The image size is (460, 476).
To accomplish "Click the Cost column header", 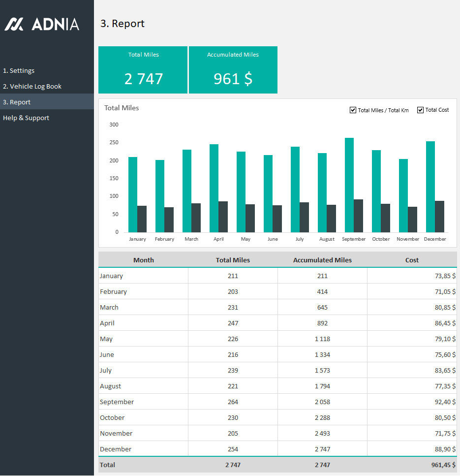I will click(x=412, y=260).
